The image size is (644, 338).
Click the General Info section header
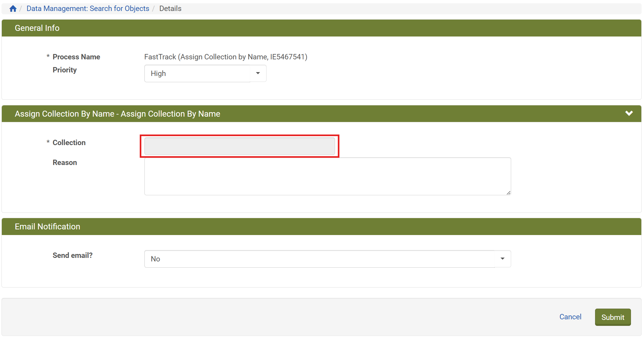click(x=37, y=28)
